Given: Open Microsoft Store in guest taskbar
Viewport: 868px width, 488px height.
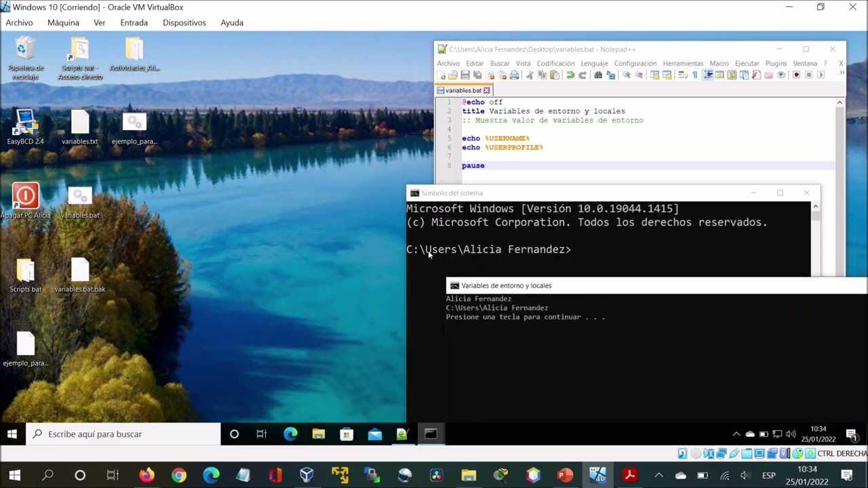Looking at the screenshot, I should pyautogui.click(x=347, y=434).
